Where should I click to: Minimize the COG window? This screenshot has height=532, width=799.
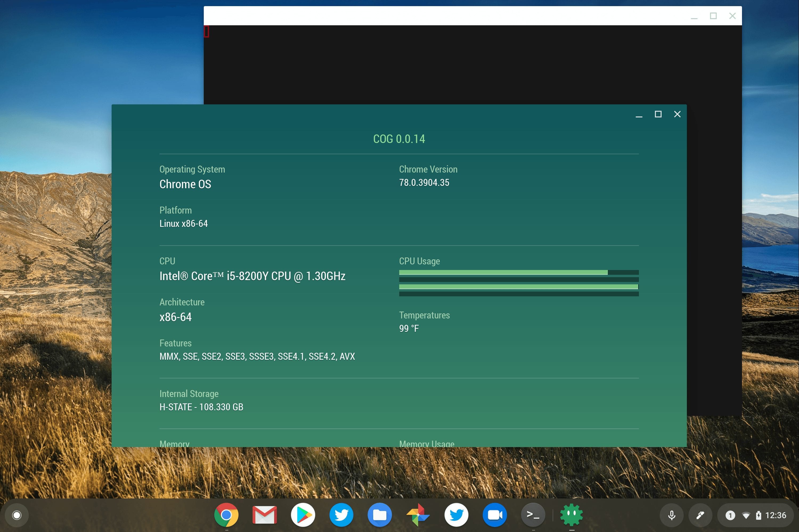click(x=639, y=114)
